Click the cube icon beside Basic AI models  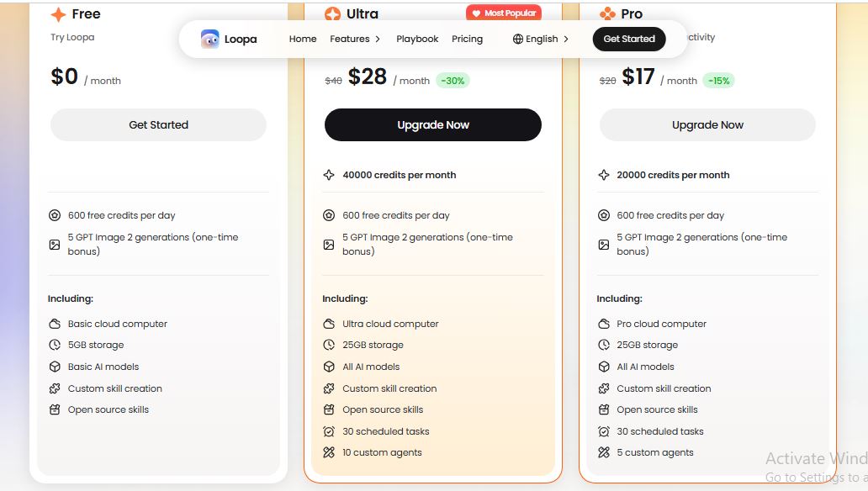(54, 367)
